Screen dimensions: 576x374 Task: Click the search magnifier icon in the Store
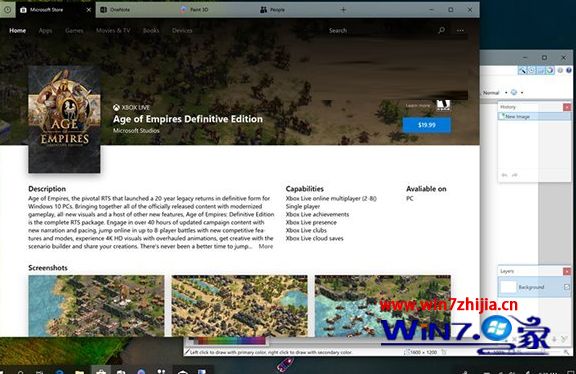coord(442,30)
